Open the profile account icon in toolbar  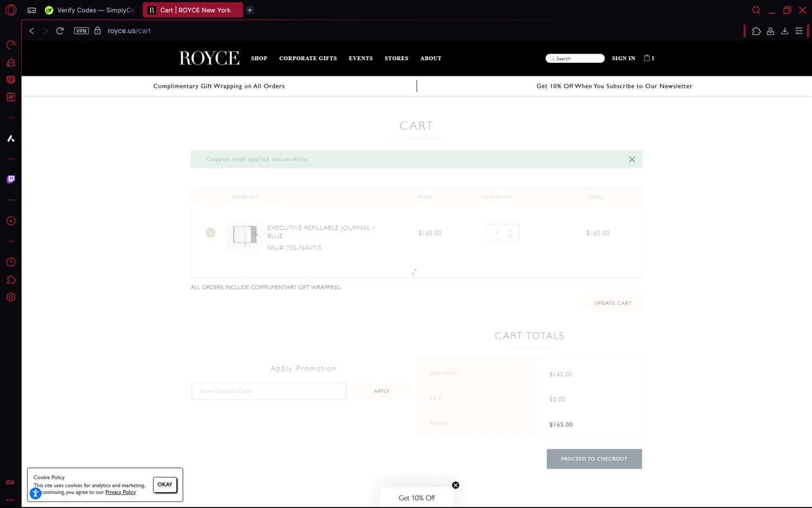pyautogui.click(x=770, y=31)
